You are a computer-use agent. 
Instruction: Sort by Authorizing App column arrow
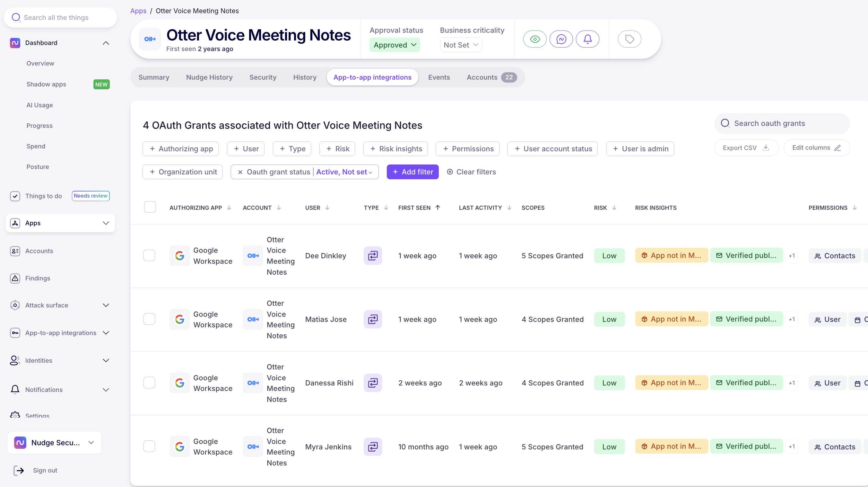(x=229, y=208)
